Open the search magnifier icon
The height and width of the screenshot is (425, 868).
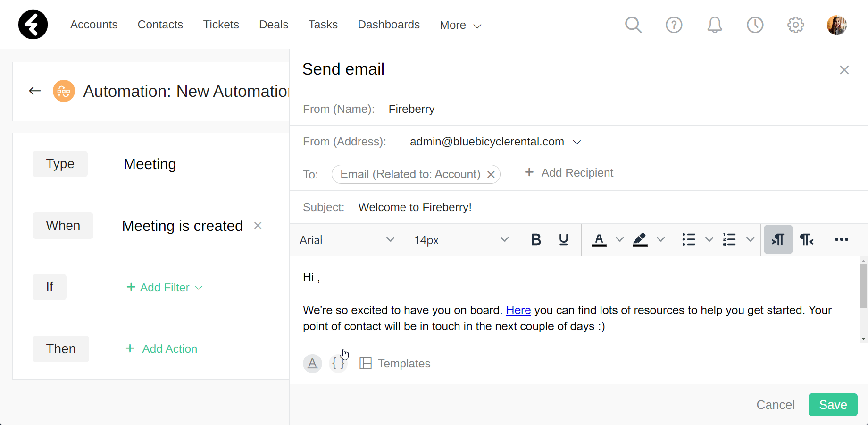[x=633, y=25]
